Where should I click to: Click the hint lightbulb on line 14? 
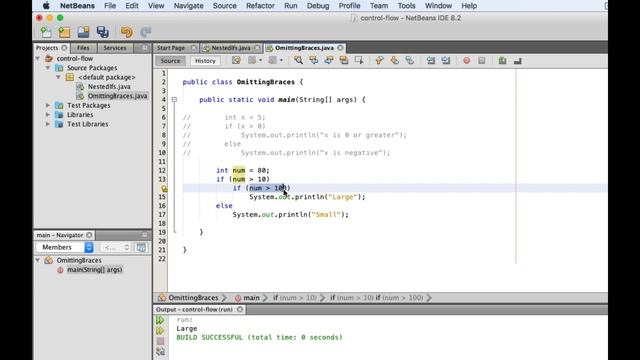(x=164, y=188)
